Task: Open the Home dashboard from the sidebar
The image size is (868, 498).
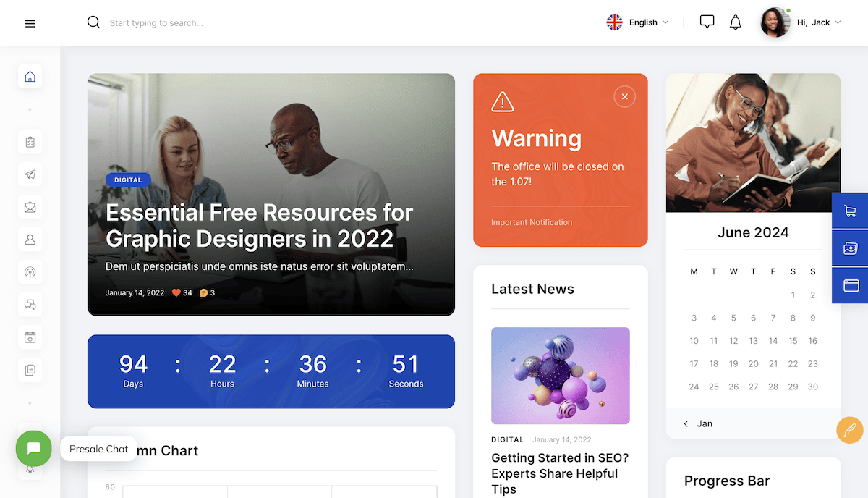Action: 30,76
